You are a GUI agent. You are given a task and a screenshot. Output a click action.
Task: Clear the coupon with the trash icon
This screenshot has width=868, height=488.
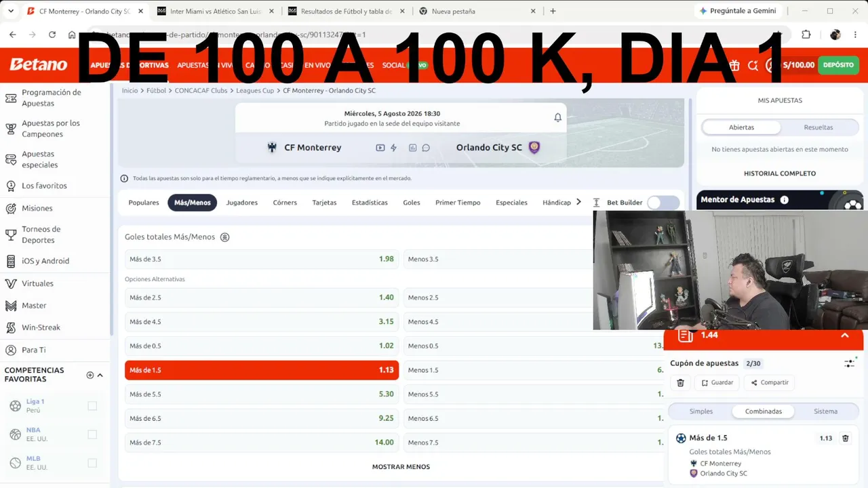click(681, 383)
